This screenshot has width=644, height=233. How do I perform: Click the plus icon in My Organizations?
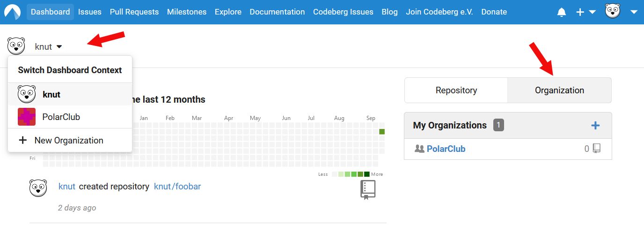point(595,125)
